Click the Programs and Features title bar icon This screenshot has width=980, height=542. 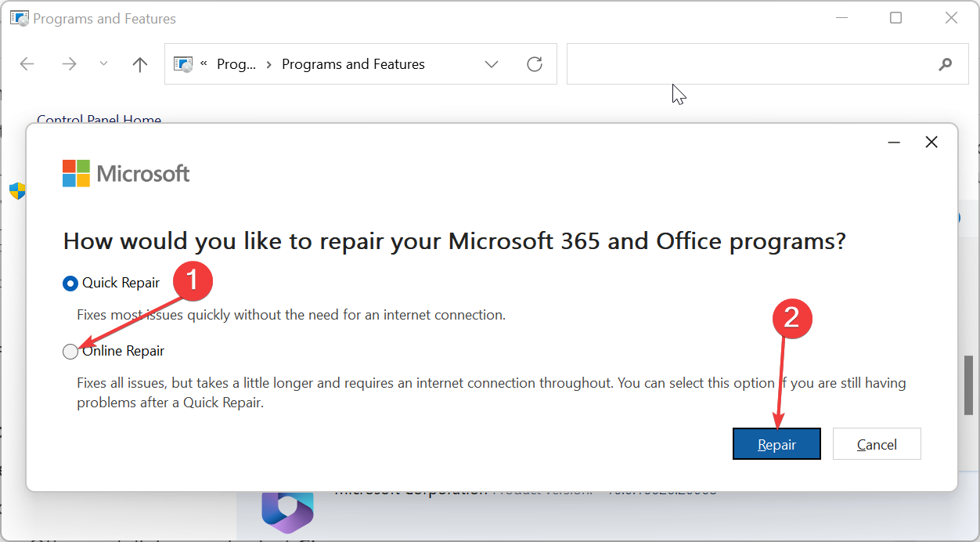tap(20, 19)
